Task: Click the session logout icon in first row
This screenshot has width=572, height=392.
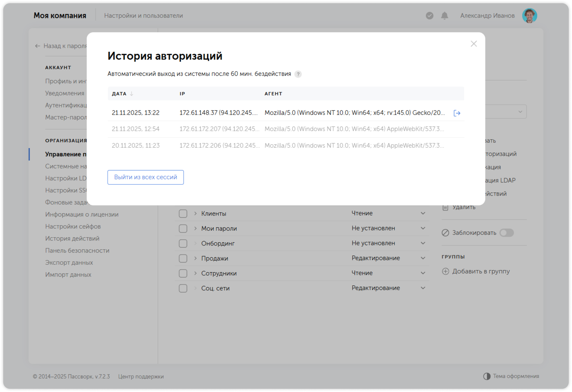Action: coord(457,113)
